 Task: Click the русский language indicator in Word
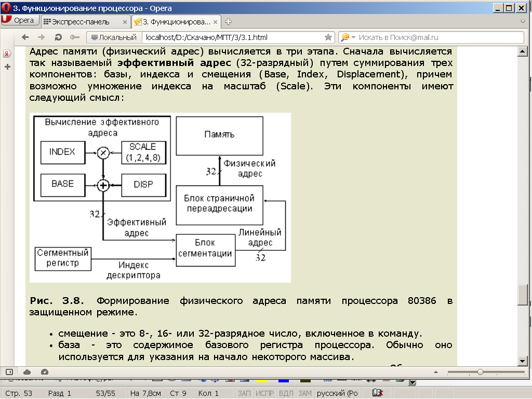(x=337, y=393)
